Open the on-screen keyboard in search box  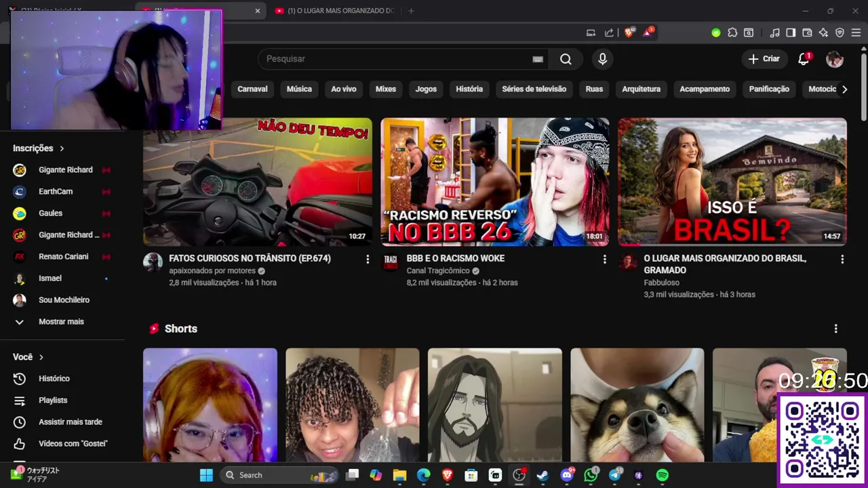538,59
